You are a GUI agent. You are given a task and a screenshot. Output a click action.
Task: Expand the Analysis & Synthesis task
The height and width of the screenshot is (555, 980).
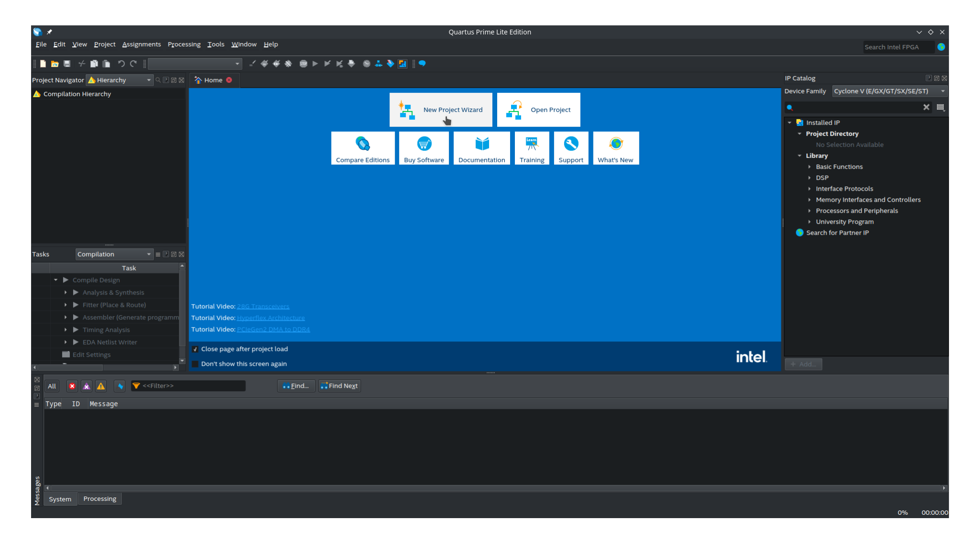[66, 292]
